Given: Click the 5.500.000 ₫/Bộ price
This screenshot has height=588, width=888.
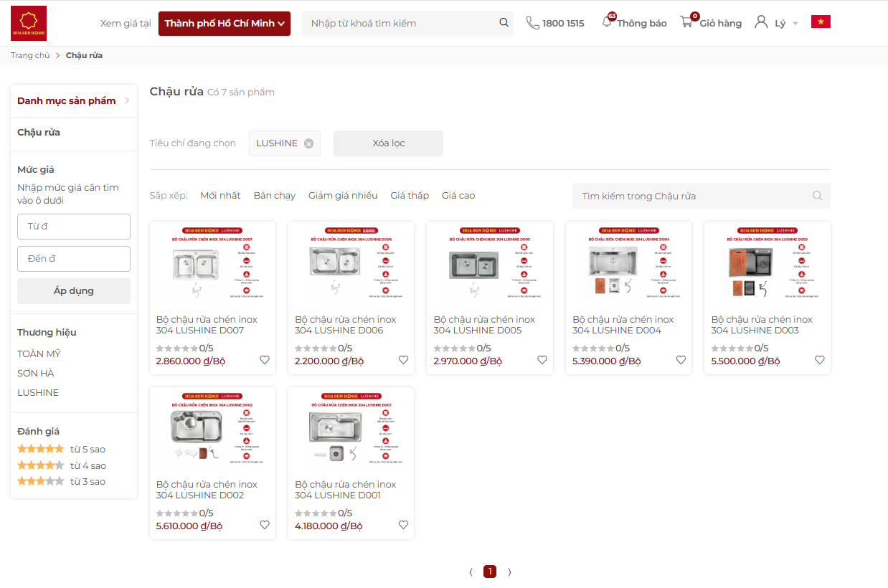Looking at the screenshot, I should [745, 361].
